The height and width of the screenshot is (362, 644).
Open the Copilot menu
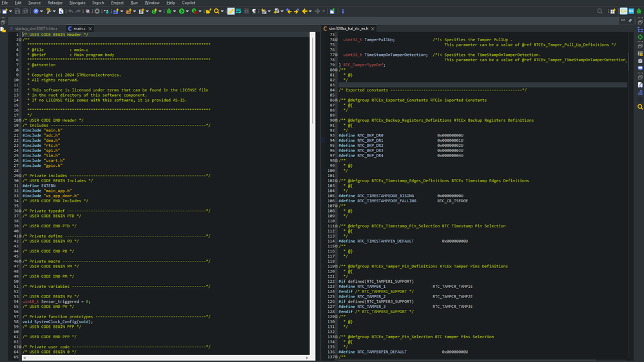[188, 3]
